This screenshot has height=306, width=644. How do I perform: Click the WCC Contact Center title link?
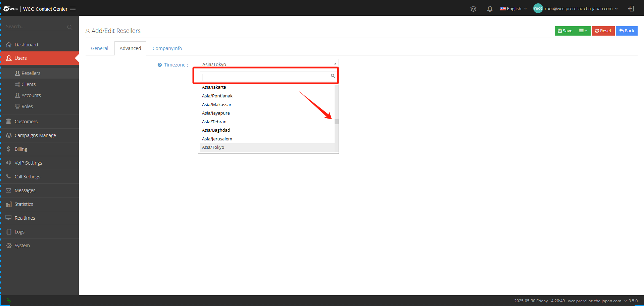click(45, 9)
